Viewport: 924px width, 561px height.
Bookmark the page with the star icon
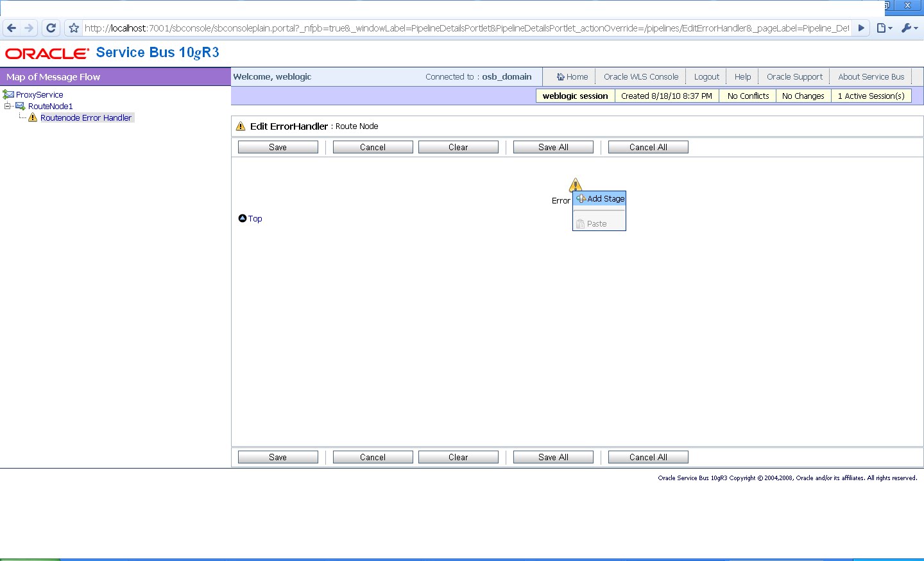(74, 28)
